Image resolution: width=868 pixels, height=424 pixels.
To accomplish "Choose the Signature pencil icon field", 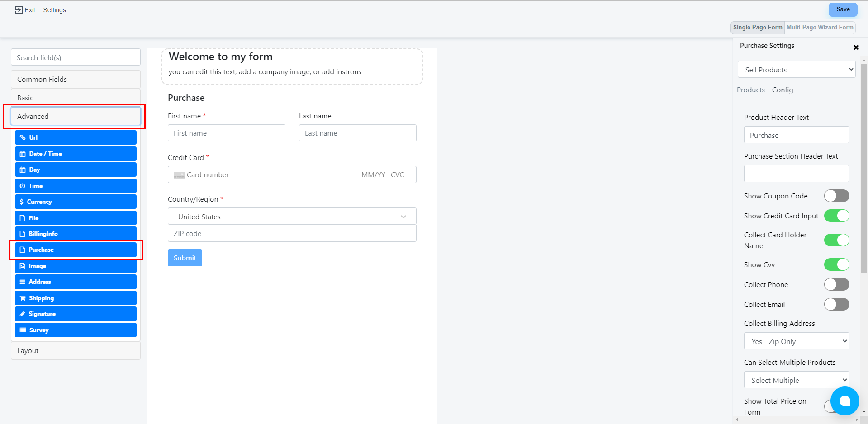I will (x=76, y=314).
